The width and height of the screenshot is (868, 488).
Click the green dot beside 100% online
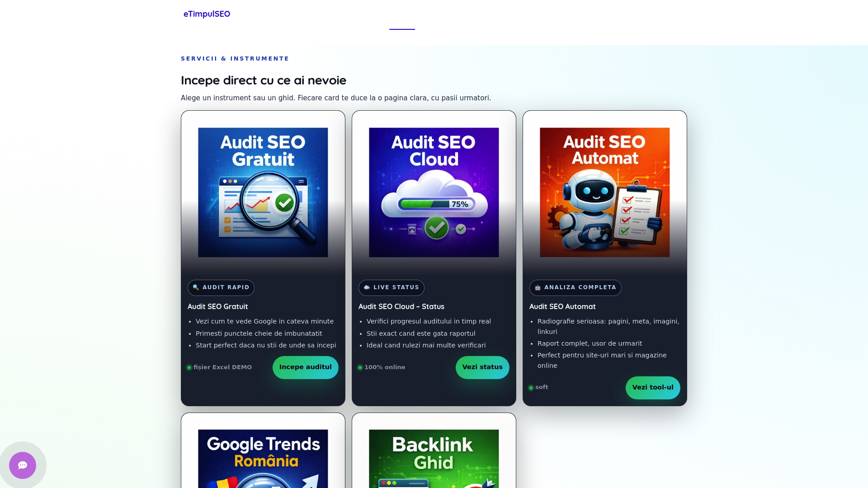360,367
